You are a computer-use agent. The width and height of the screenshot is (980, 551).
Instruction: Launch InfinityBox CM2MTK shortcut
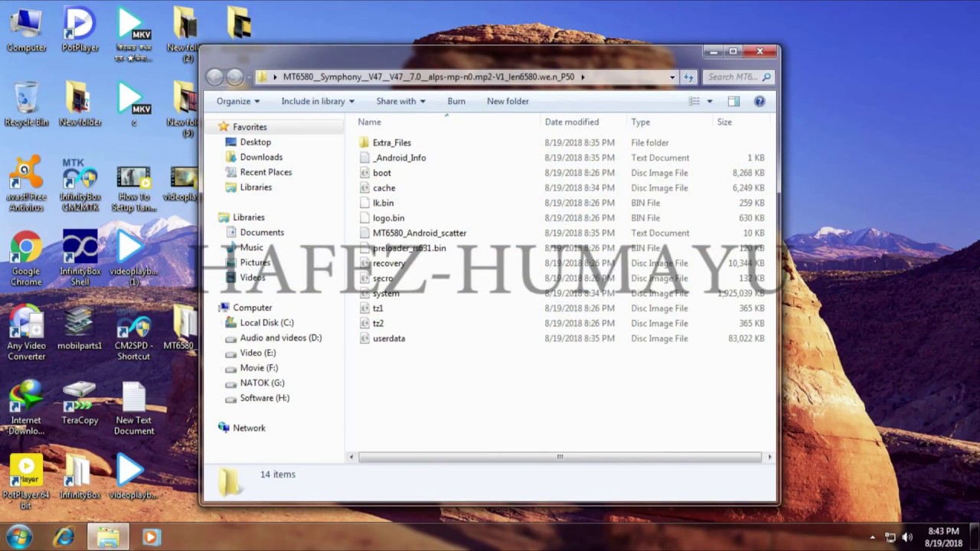[80, 184]
